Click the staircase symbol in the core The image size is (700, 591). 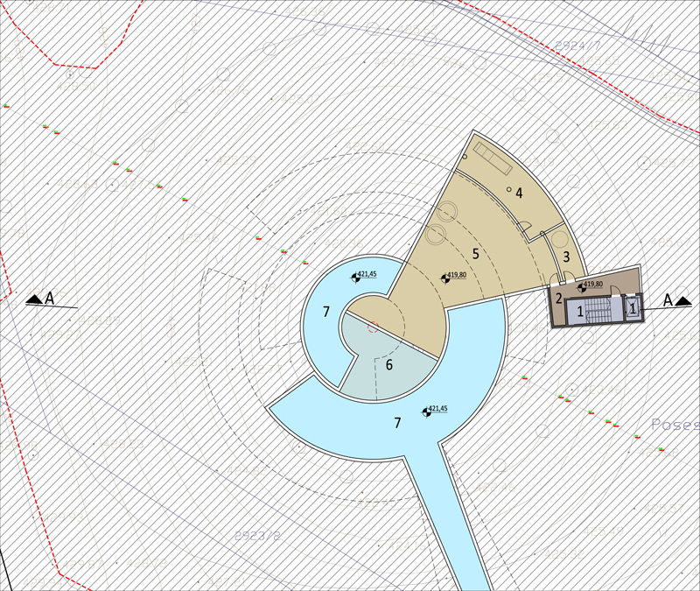click(599, 309)
